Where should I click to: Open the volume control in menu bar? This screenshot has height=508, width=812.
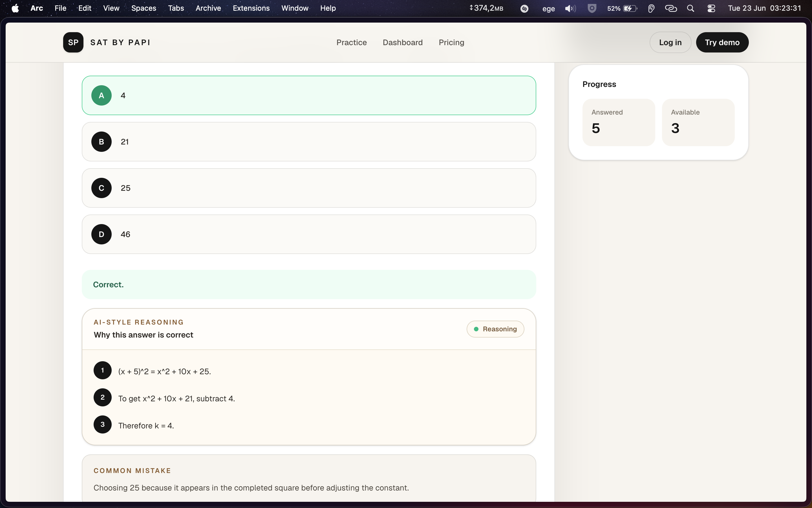pyautogui.click(x=570, y=9)
